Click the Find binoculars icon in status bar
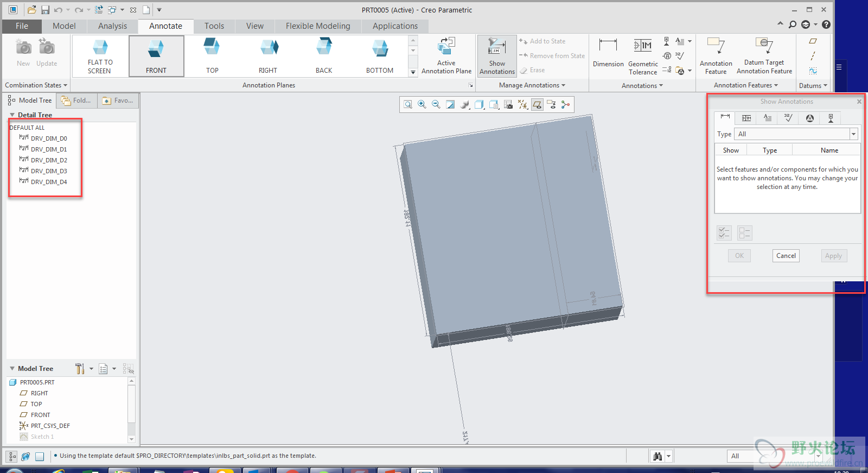The height and width of the screenshot is (473, 868). tap(658, 456)
